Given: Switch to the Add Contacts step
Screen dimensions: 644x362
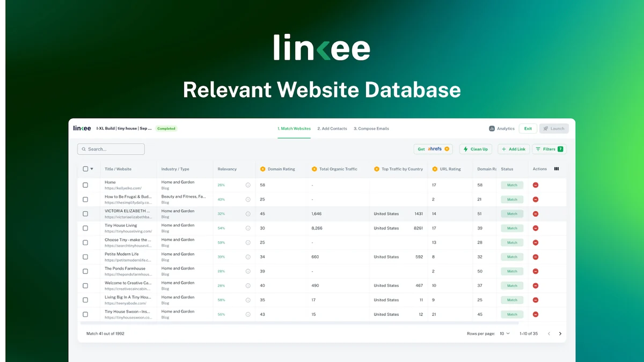Looking at the screenshot, I should tap(332, 128).
